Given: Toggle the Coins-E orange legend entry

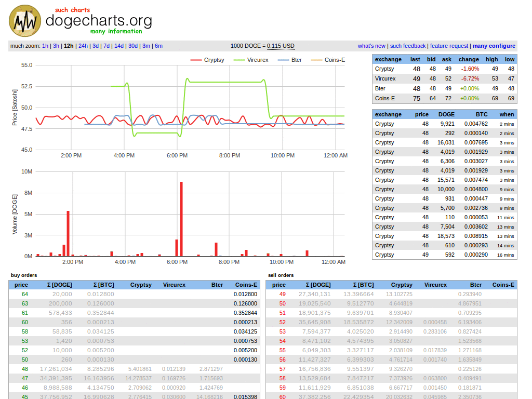Looking at the screenshot, I should [x=328, y=60].
